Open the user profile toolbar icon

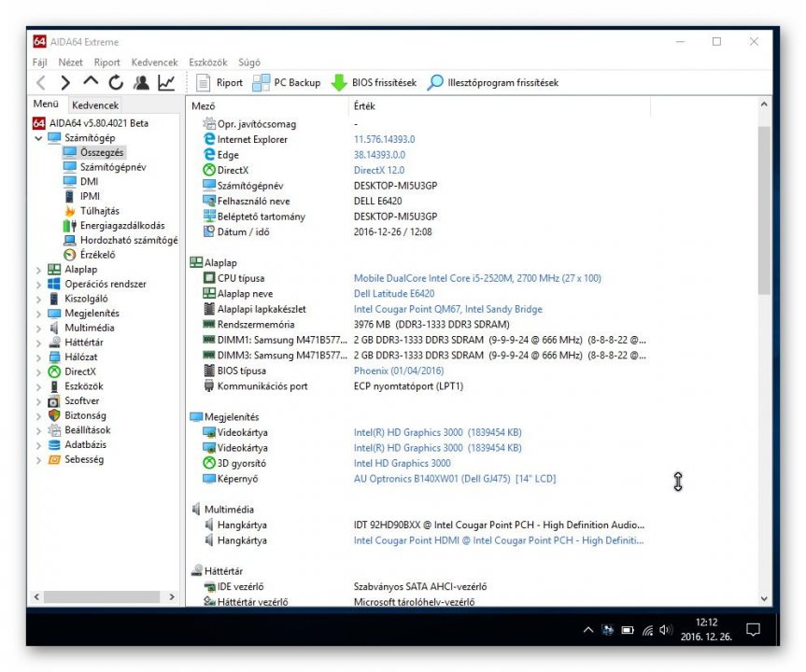pyautogui.click(x=141, y=82)
